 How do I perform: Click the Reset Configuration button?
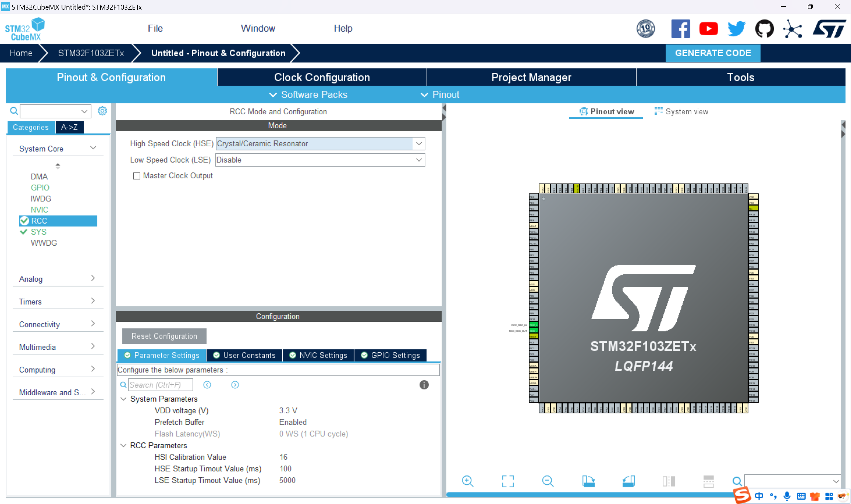[164, 336]
